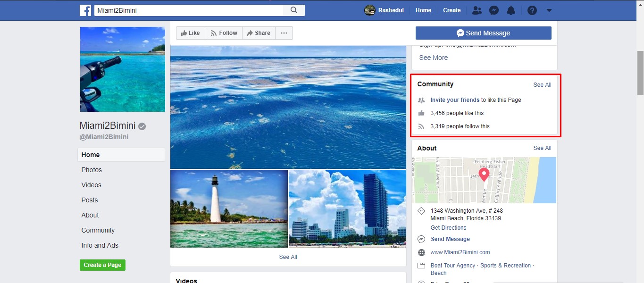Open Photos in the page sidebar
644x283 pixels.
click(x=92, y=170)
